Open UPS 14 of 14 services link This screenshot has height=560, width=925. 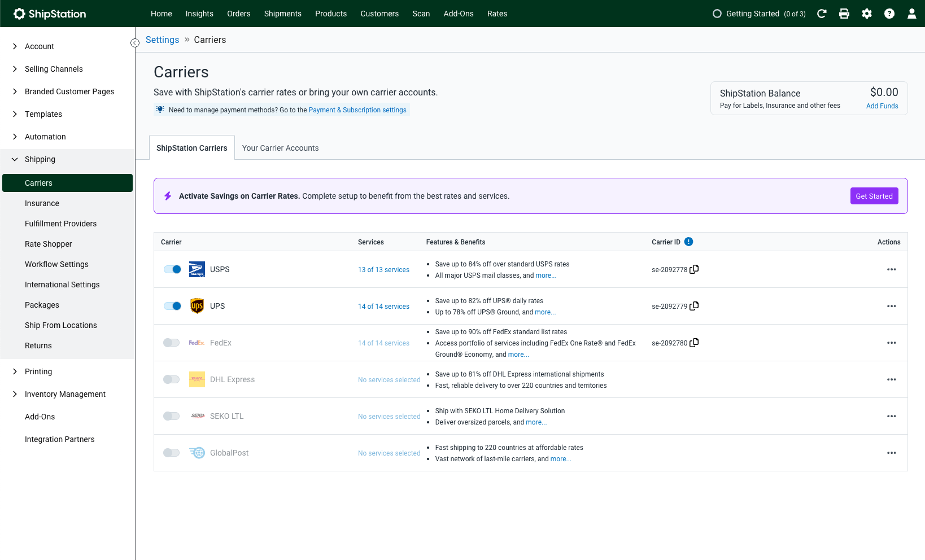[383, 307]
